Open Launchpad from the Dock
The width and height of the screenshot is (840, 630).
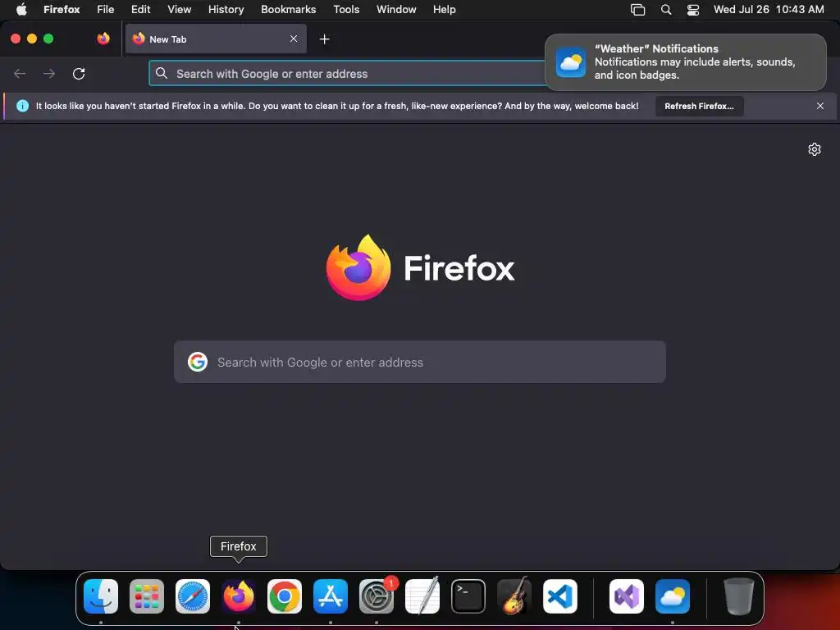[x=147, y=596]
